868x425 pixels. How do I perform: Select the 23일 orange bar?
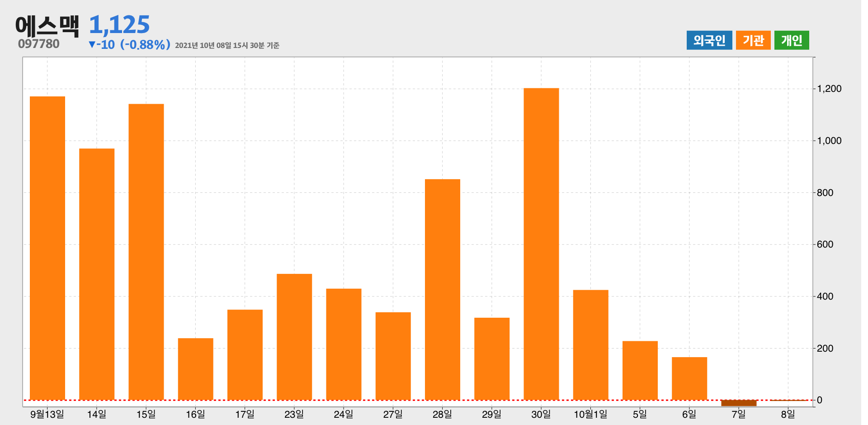[x=294, y=337]
